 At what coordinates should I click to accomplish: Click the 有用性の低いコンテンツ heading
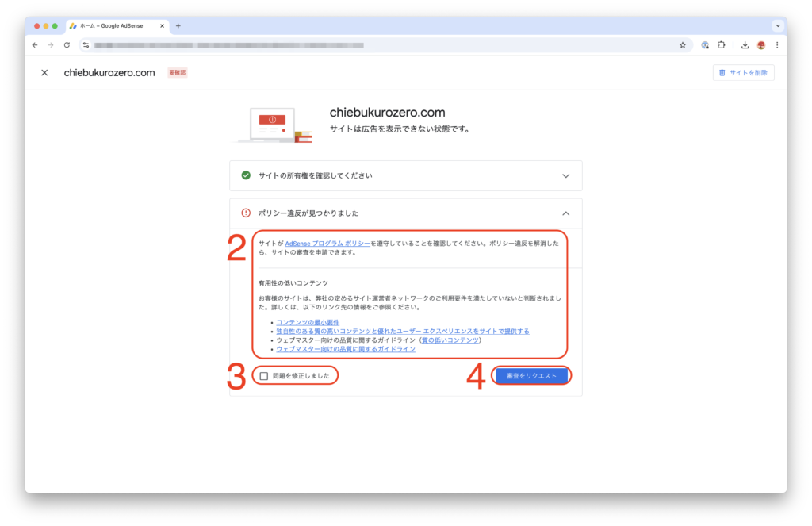(x=293, y=283)
